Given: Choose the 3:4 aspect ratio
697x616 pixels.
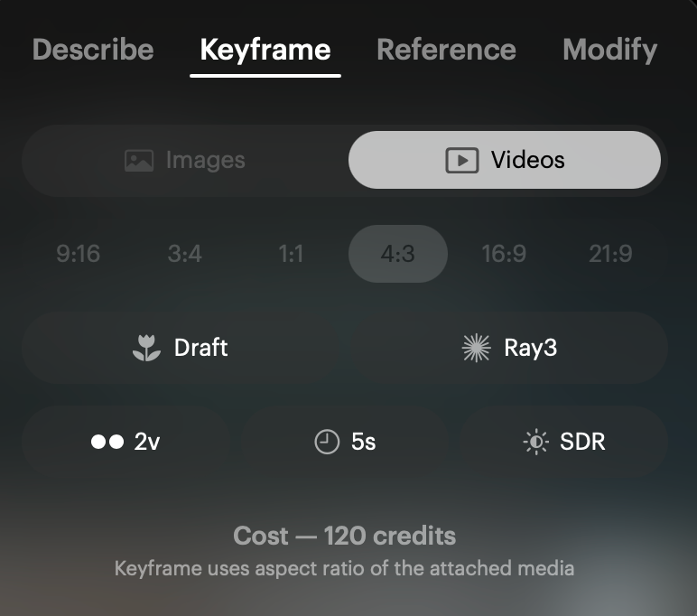Looking at the screenshot, I should click(184, 254).
